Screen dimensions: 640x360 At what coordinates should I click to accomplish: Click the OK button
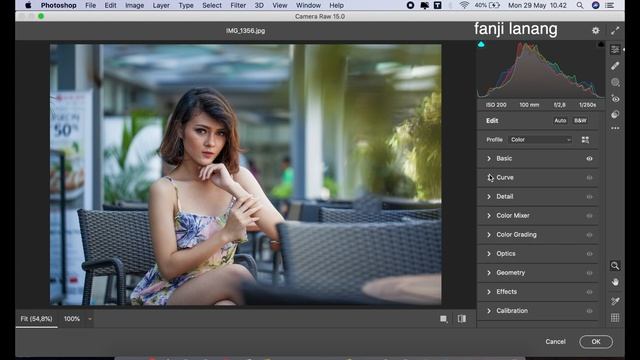pos(596,342)
